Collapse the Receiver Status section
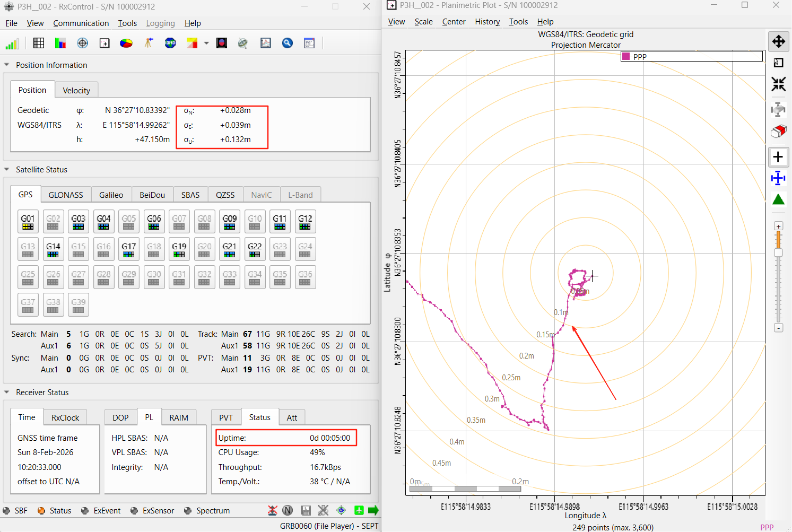 click(x=7, y=392)
